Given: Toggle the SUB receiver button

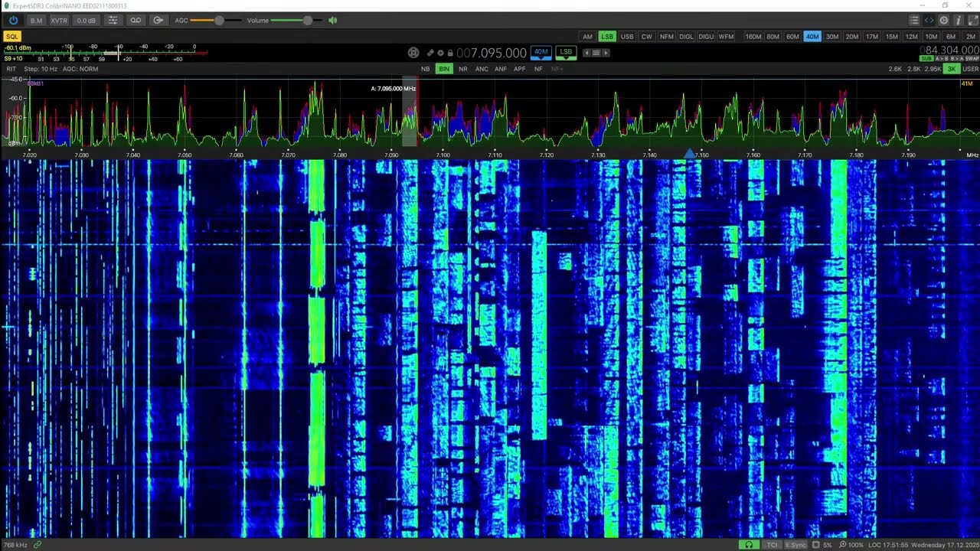Looking at the screenshot, I should (x=926, y=58).
